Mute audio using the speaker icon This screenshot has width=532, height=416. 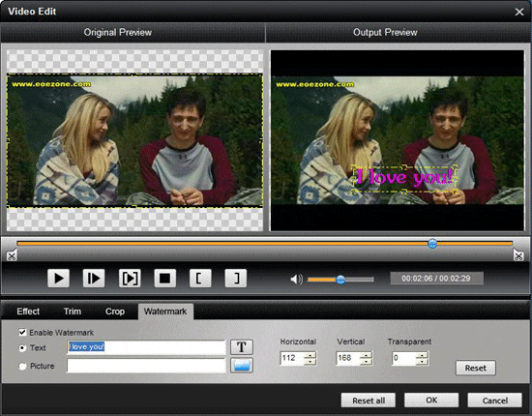pos(296,280)
